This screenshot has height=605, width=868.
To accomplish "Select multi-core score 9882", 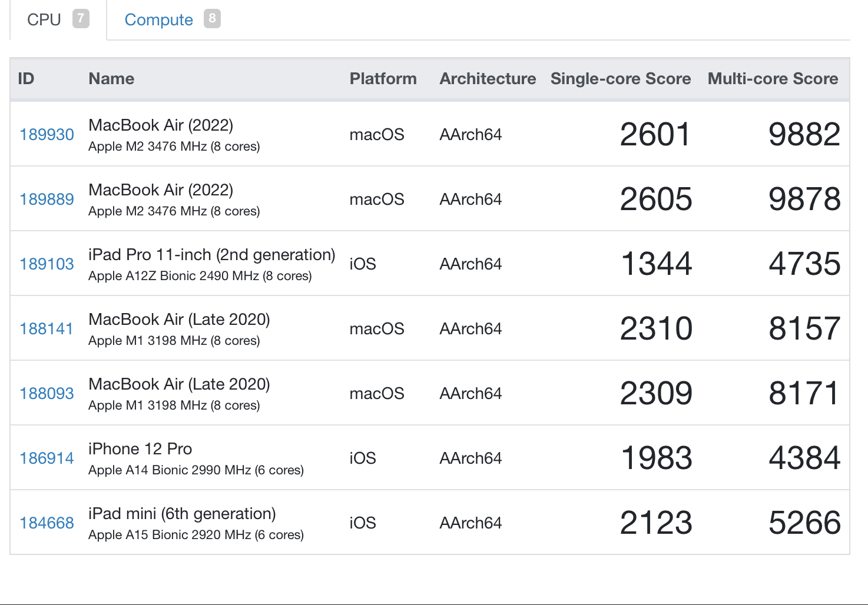I will [x=804, y=135].
